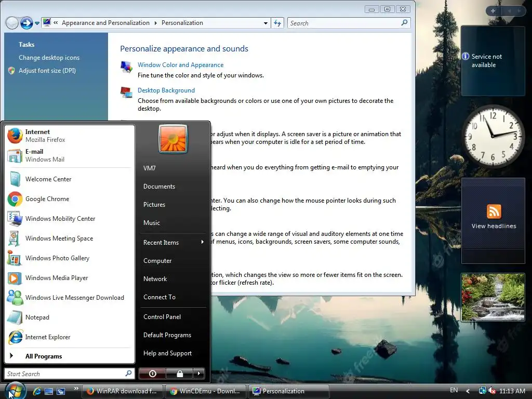Launch Windows Photo Gallery
Viewport: 532px width, 399px height.
pos(70,258)
